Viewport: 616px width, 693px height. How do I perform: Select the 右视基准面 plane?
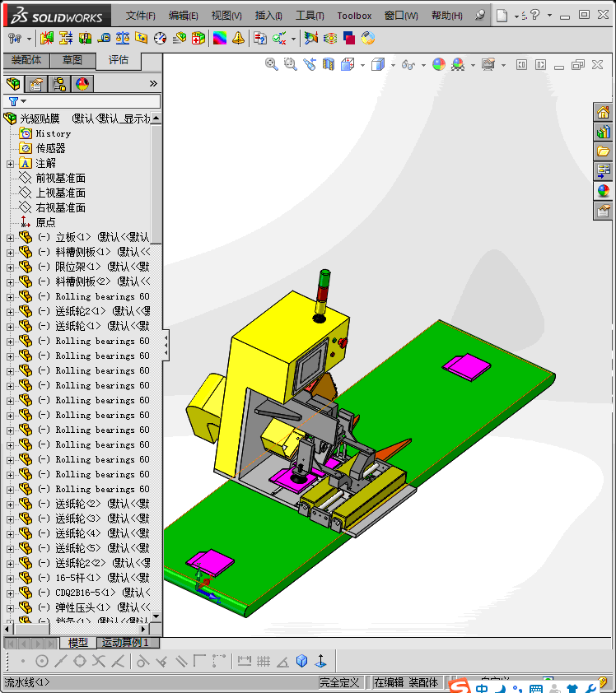[x=61, y=207]
